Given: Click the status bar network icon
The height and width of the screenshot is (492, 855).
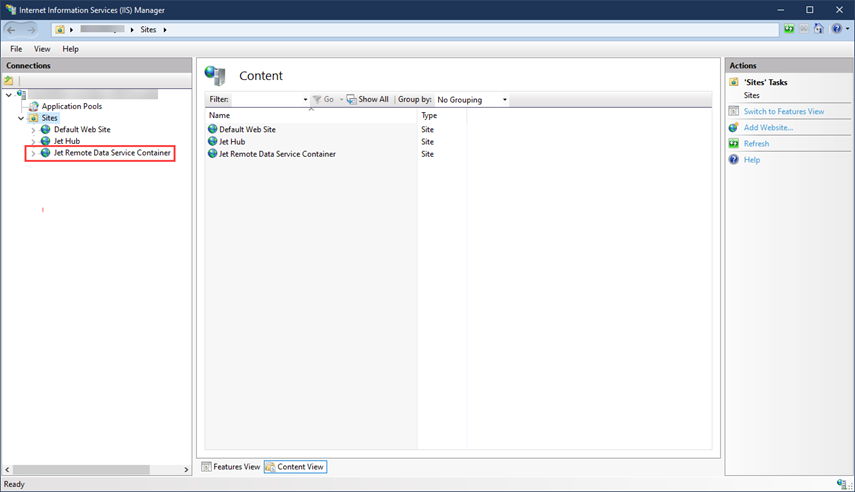Looking at the screenshot, I should coord(841,484).
